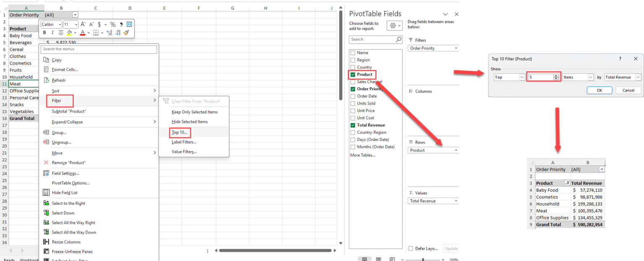The width and height of the screenshot is (644, 261).
Task: Open the Order Priority filter dropdown in B1
Action: point(75,14)
